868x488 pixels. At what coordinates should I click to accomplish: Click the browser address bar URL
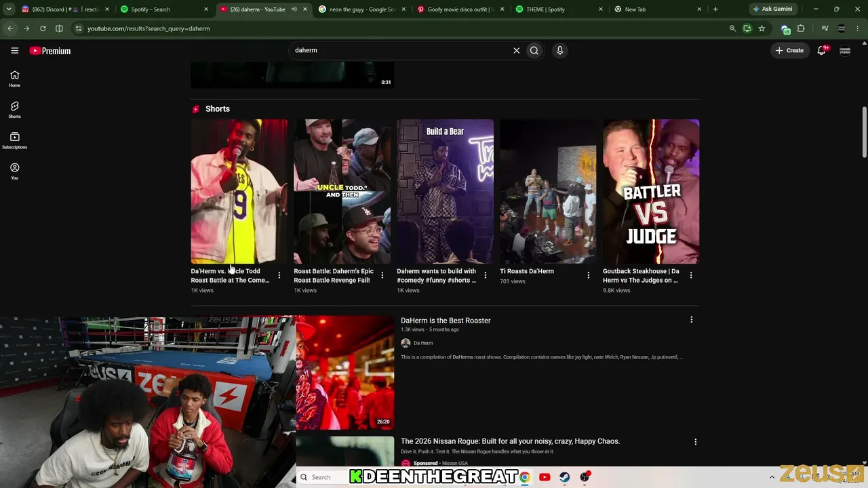click(149, 28)
